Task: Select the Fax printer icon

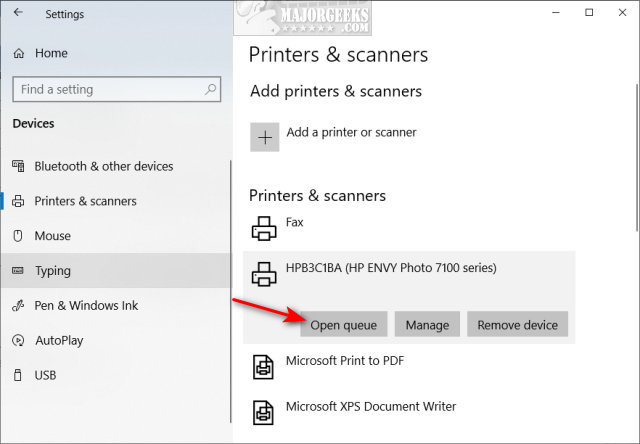Action: [264, 229]
